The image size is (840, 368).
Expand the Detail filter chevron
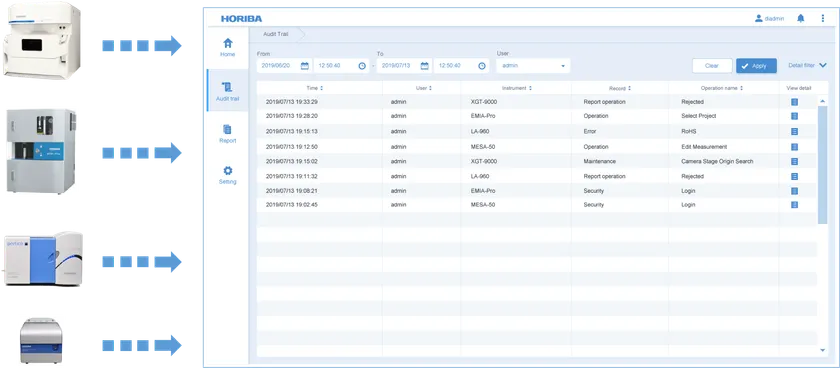point(823,65)
